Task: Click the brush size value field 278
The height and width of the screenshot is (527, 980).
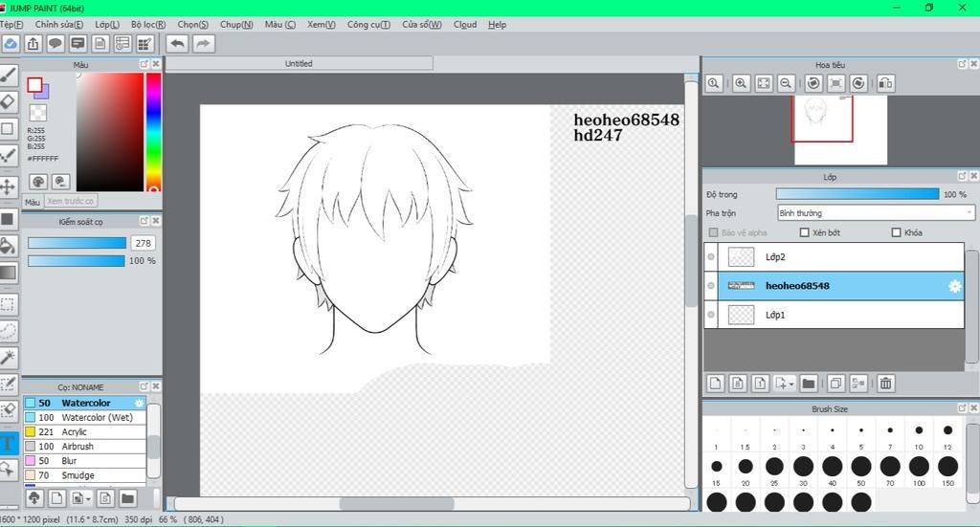Action: point(144,243)
